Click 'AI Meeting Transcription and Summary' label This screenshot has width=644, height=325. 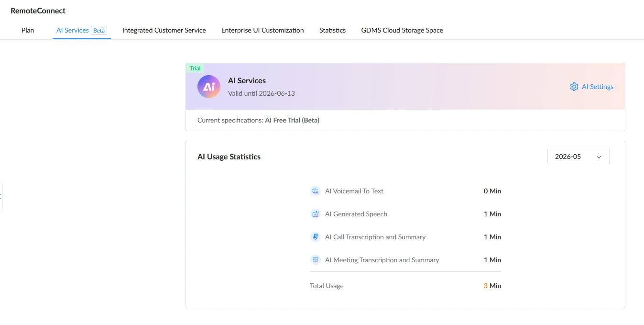382,260
